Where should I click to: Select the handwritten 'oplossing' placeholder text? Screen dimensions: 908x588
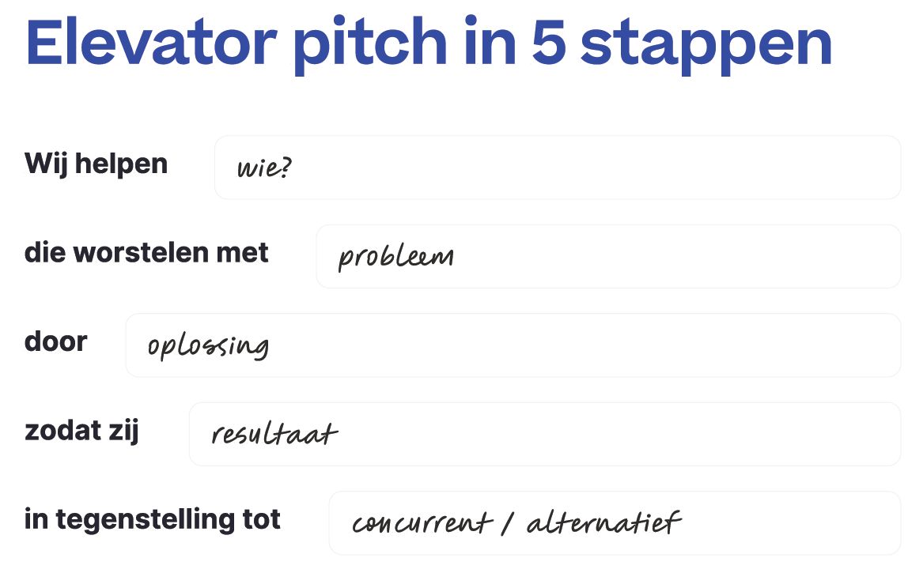(x=209, y=346)
